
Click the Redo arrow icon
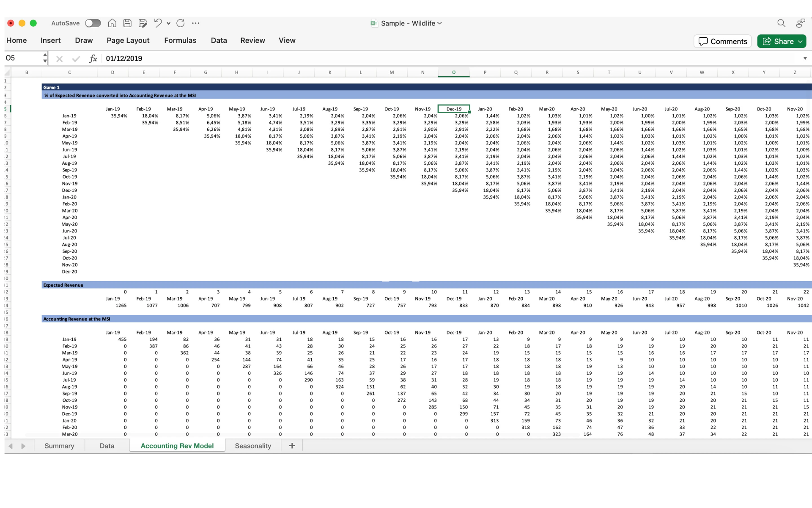tap(181, 23)
